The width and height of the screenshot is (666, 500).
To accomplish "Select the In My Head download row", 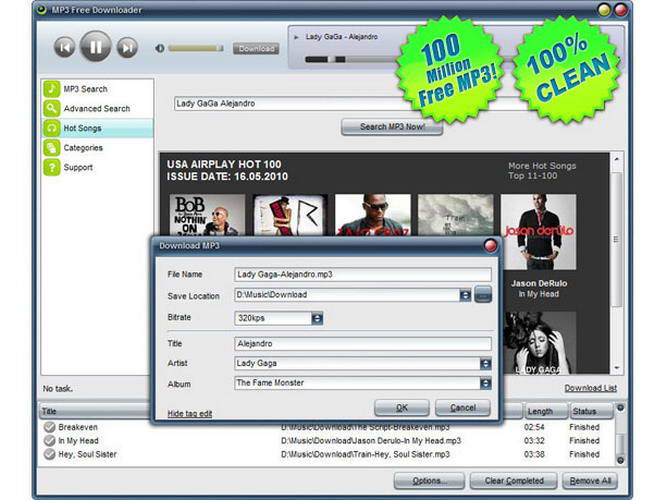I will [327, 441].
